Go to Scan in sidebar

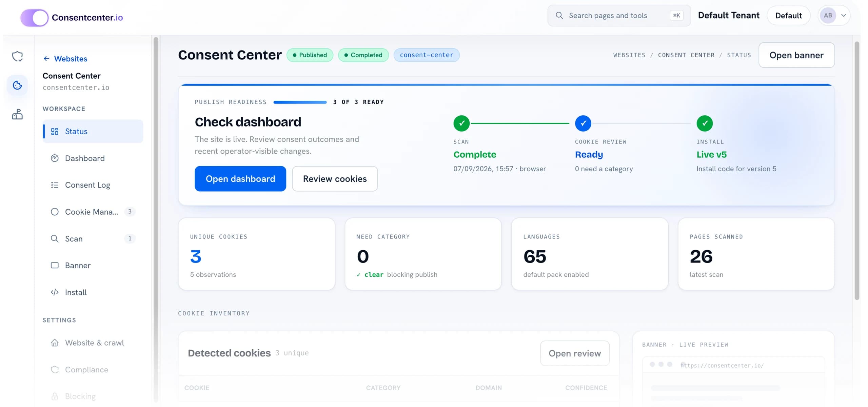(93, 239)
